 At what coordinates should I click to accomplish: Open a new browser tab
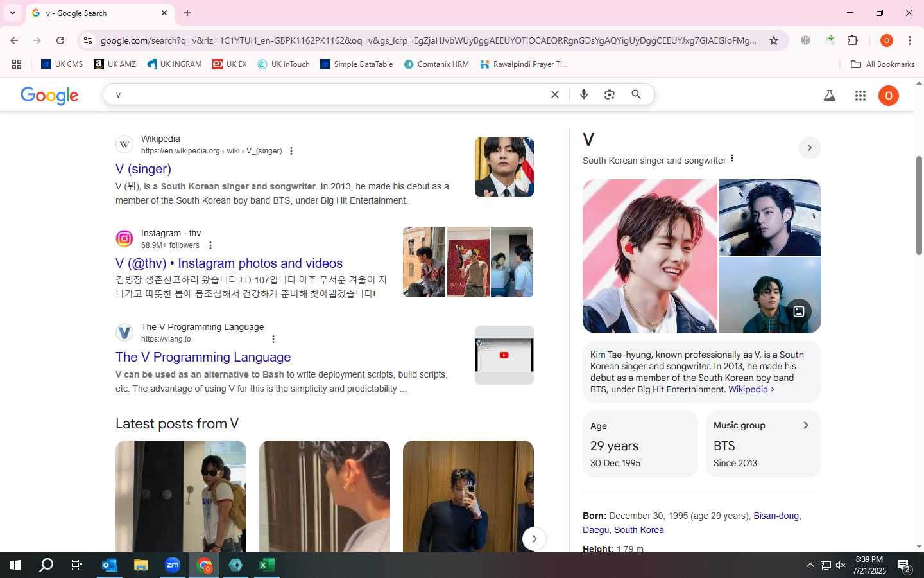(187, 13)
